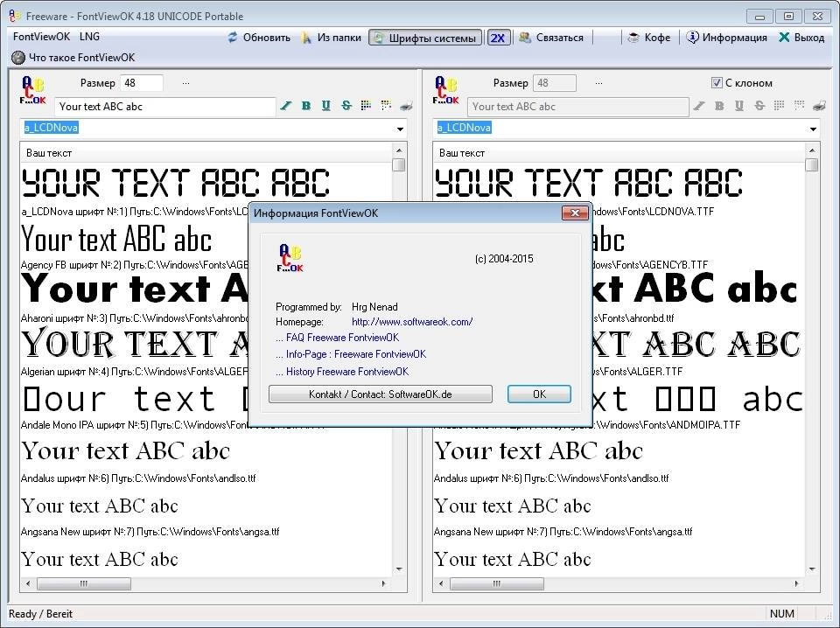
Task: Open Информация from the toolbar
Action: 727,38
